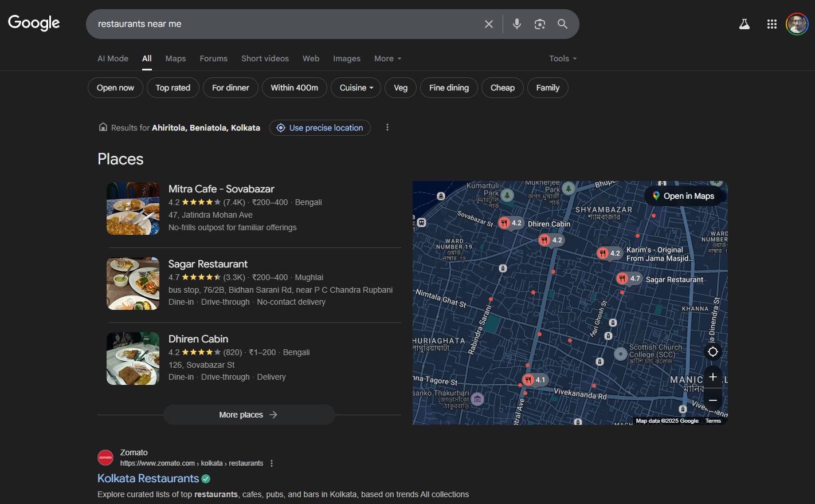Image resolution: width=815 pixels, height=504 pixels.
Task: Start the search with the magnifier icon
Action: point(562,24)
